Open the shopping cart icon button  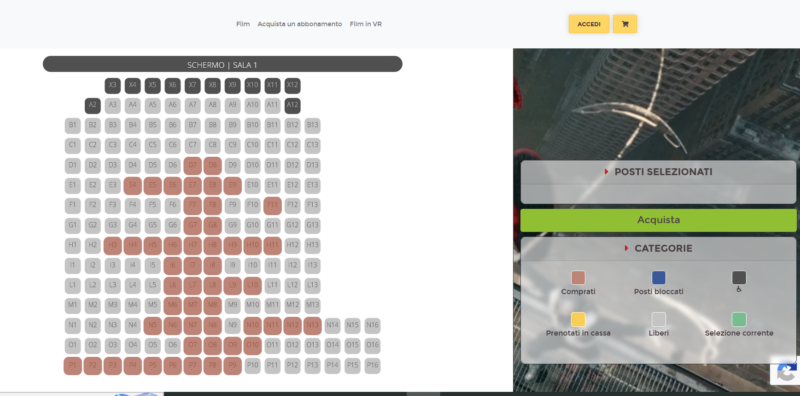click(625, 24)
